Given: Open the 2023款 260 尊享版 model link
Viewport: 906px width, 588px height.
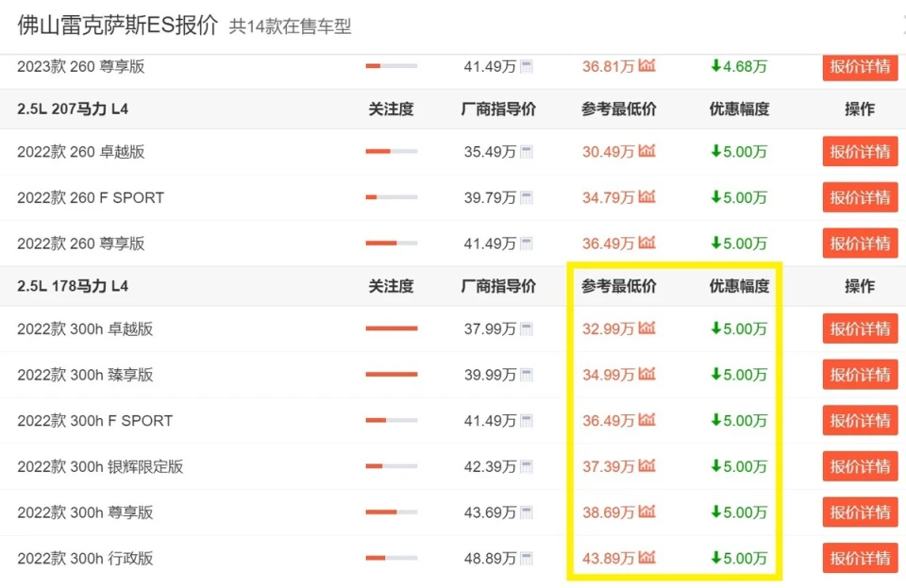Looking at the screenshot, I should click(x=81, y=66).
